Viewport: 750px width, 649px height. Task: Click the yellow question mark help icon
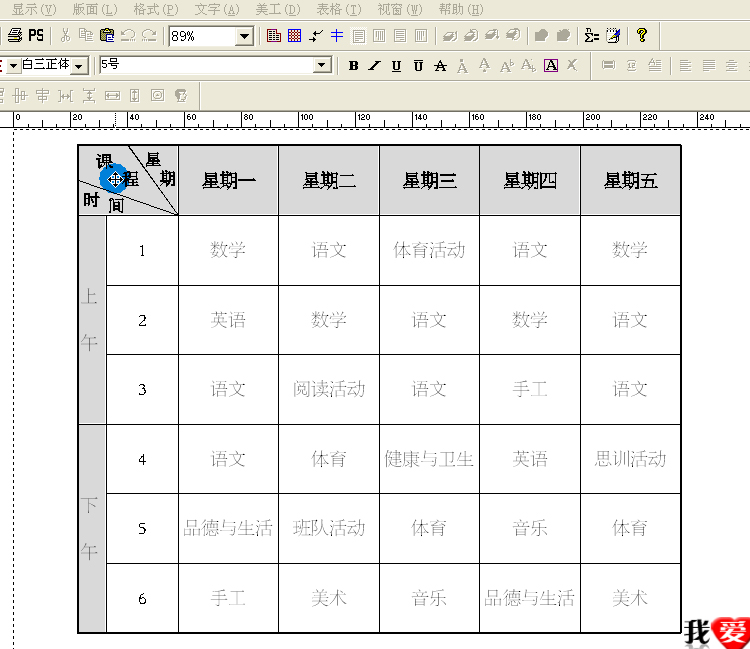642,35
